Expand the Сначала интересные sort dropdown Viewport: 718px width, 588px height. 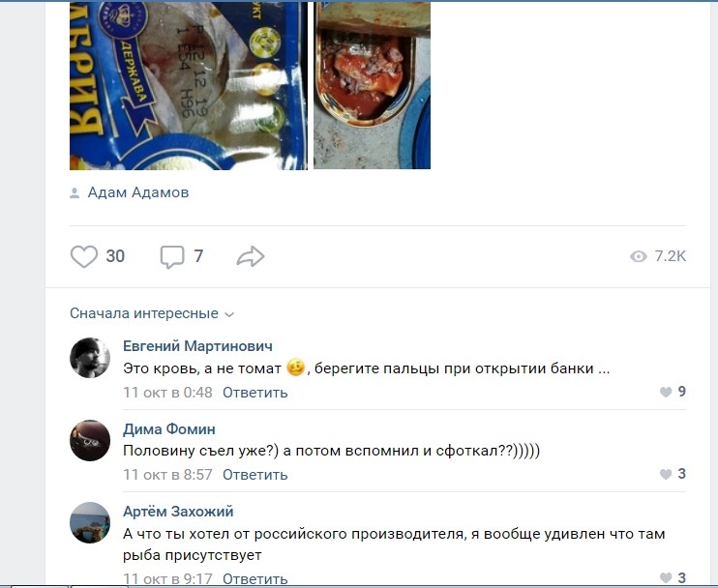pyautogui.click(x=152, y=313)
